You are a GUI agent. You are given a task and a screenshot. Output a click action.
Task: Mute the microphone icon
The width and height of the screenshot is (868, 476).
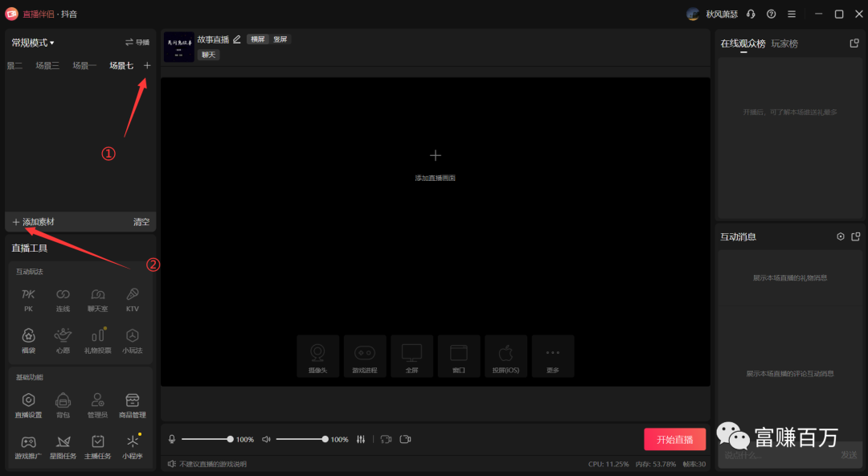coord(171,439)
